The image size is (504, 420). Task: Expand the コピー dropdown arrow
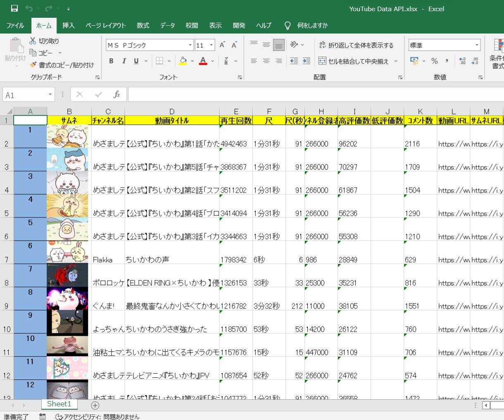(x=60, y=53)
